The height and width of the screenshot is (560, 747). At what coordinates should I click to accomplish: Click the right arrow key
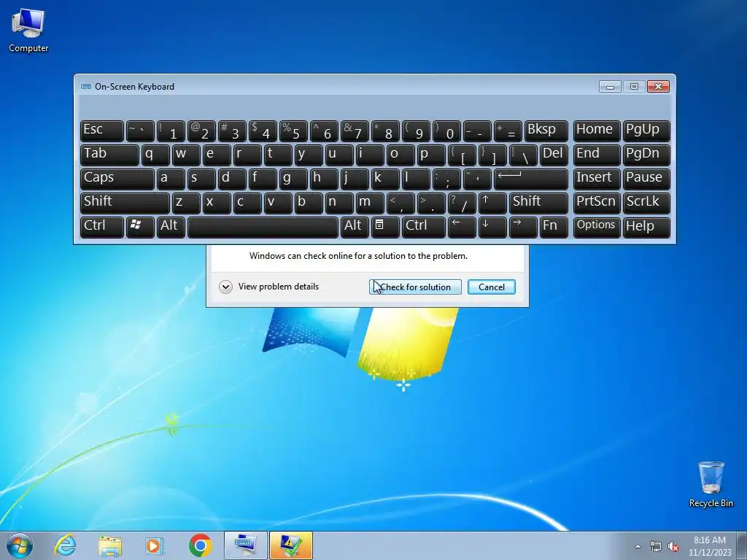pyautogui.click(x=522, y=227)
